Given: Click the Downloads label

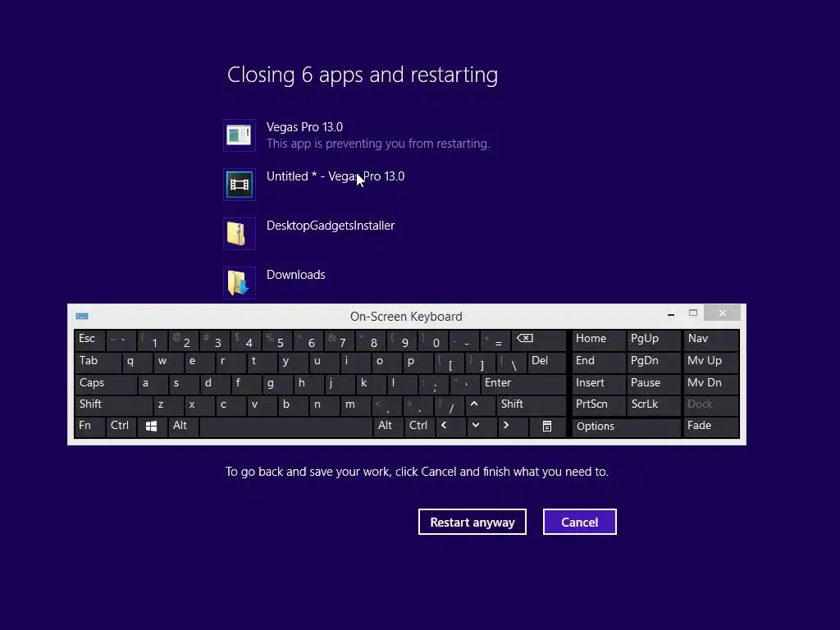Looking at the screenshot, I should (x=295, y=275).
